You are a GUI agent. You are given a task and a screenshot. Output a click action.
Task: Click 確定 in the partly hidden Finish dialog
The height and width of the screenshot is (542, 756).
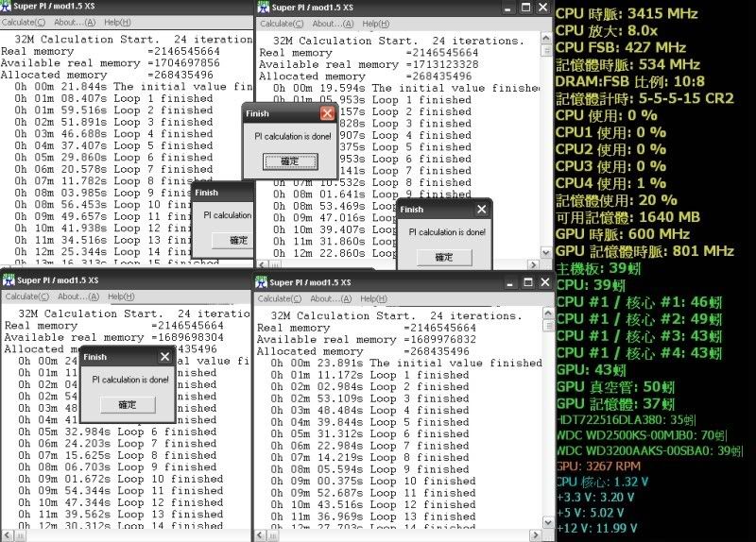coord(233,241)
